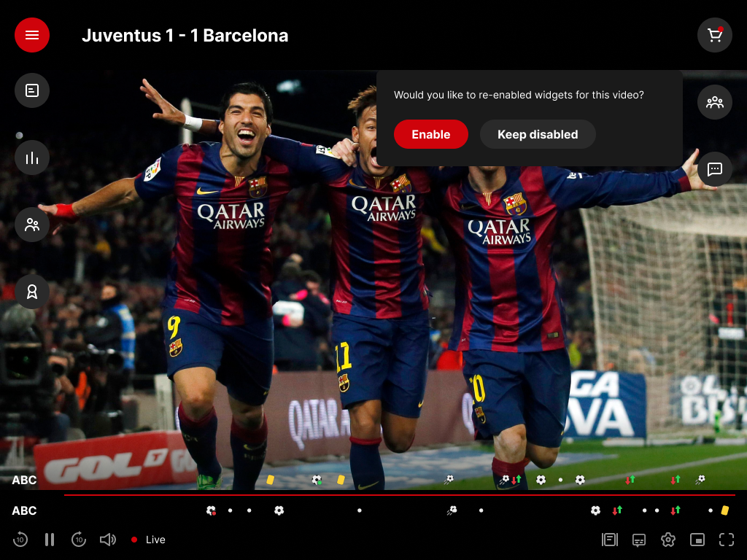Pause the video

(x=50, y=540)
